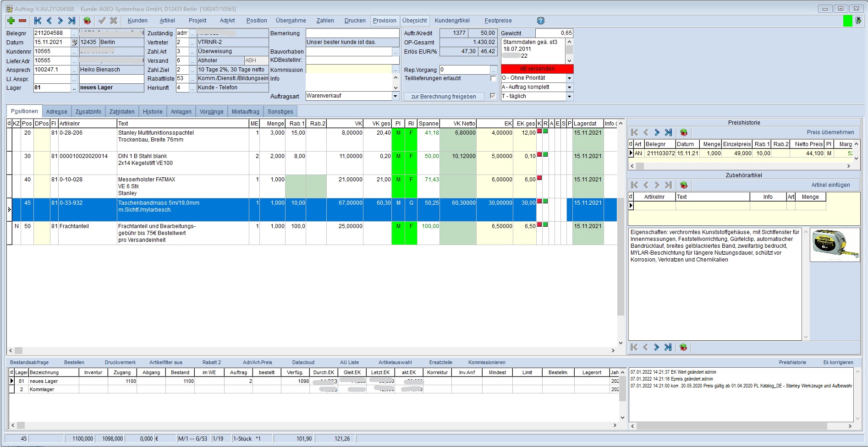Toggle checkbox next to zur Berechnung freigeben

point(493,96)
